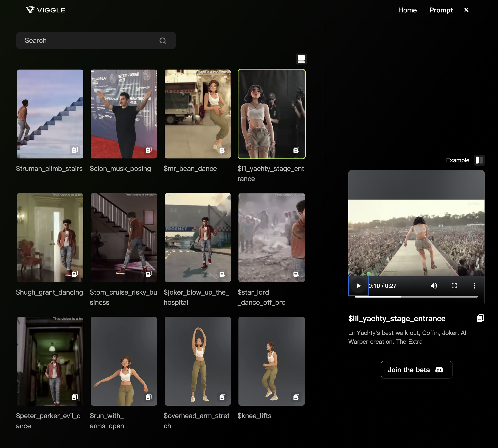Toggle the Example side-by-side switch

click(x=479, y=160)
